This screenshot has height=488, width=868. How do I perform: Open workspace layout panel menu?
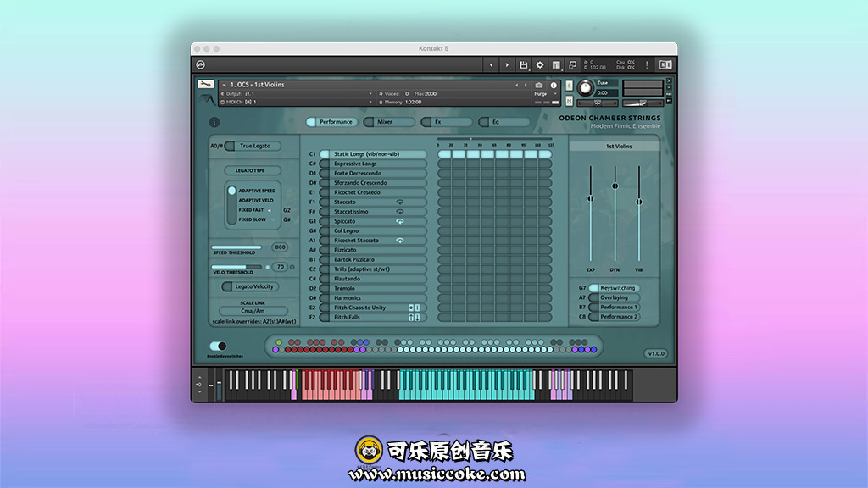coord(556,64)
